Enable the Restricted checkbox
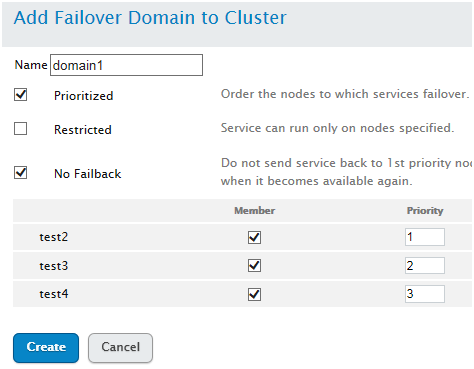 tap(21, 129)
